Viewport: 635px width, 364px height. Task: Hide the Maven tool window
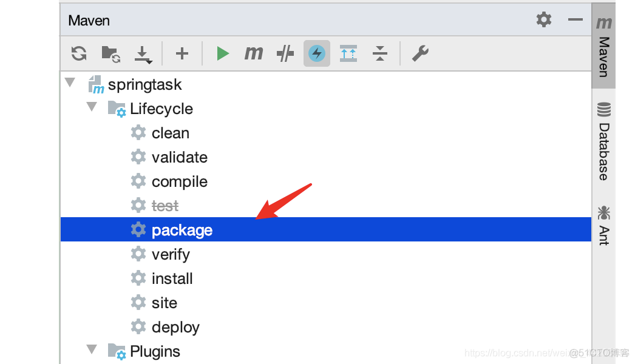575,19
